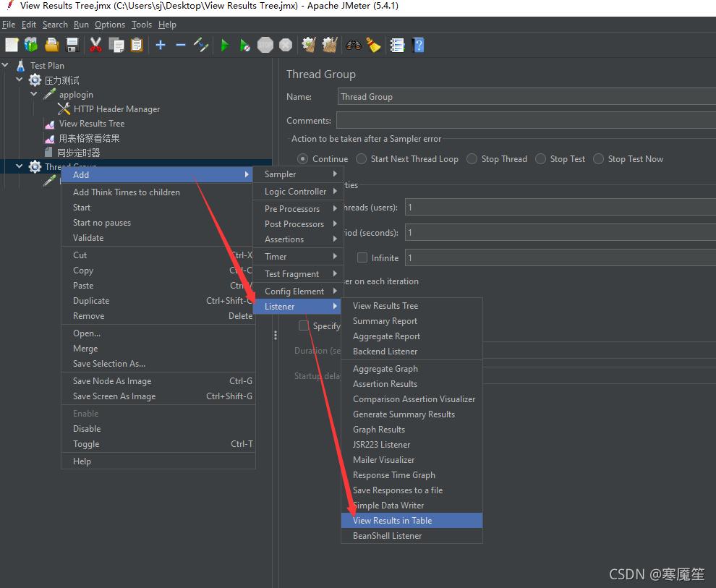This screenshot has width=716, height=588.
Task: Choose Save Node As Image
Action: pos(158,380)
